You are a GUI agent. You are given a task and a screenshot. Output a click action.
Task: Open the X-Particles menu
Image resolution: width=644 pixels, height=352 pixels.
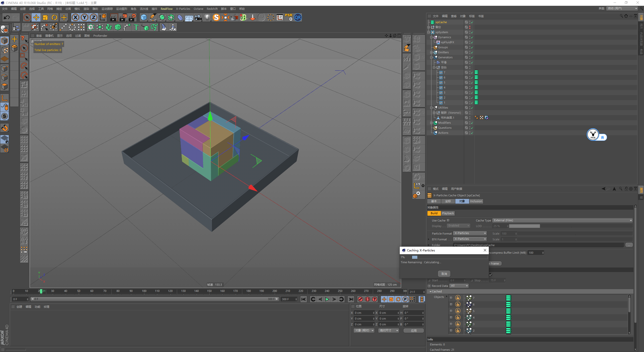183,9
